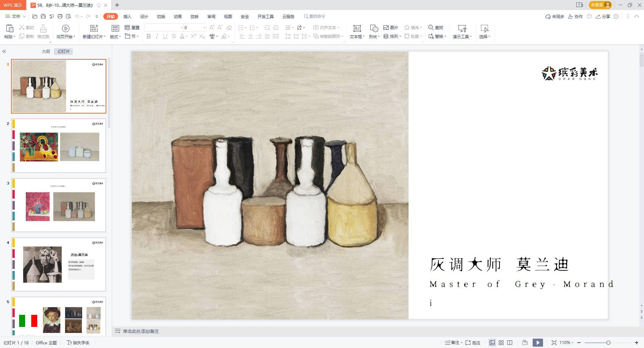Open the 动画 (Animation) ribbon tab
Image resolution: width=644 pixels, height=348 pixels.
point(178,16)
